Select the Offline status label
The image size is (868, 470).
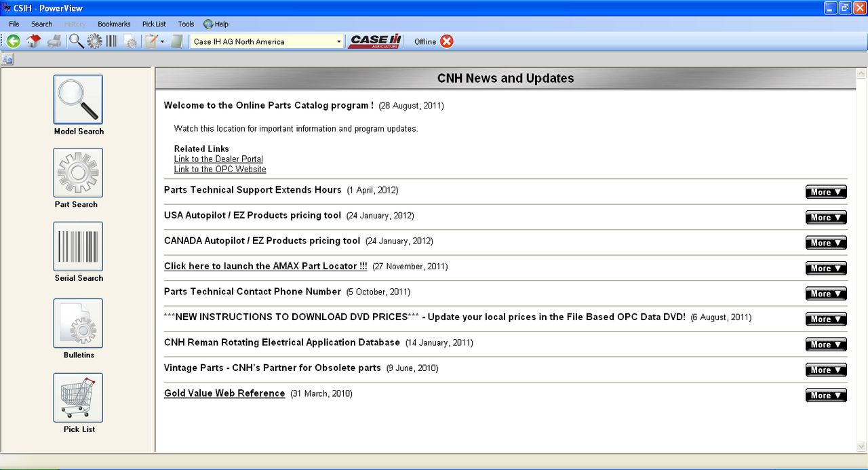pyautogui.click(x=425, y=42)
